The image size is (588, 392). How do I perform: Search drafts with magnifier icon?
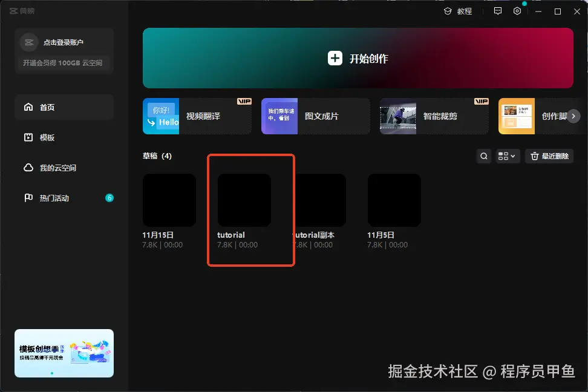(x=484, y=156)
